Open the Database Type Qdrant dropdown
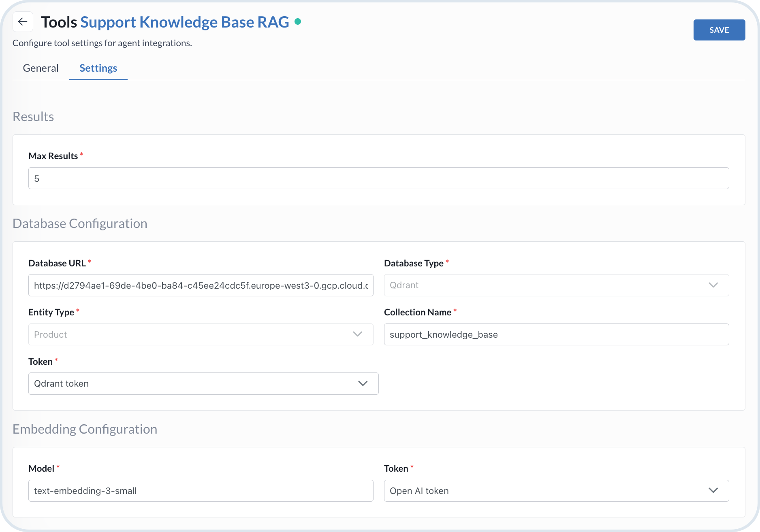Image resolution: width=760 pixels, height=532 pixels. 556,285
